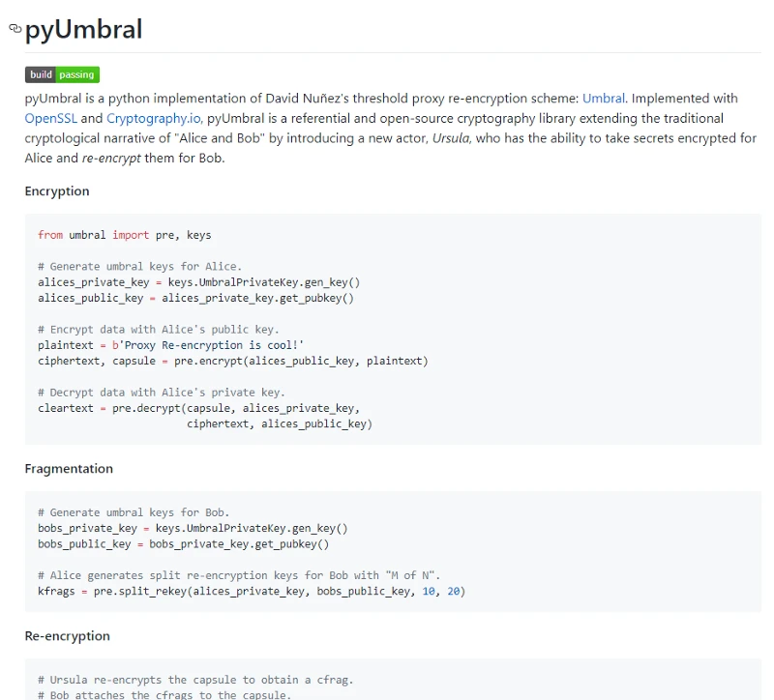Click the 'ciphertext, alices_public_key)' continuation line
This screenshot has height=700, width=774.
(280, 424)
